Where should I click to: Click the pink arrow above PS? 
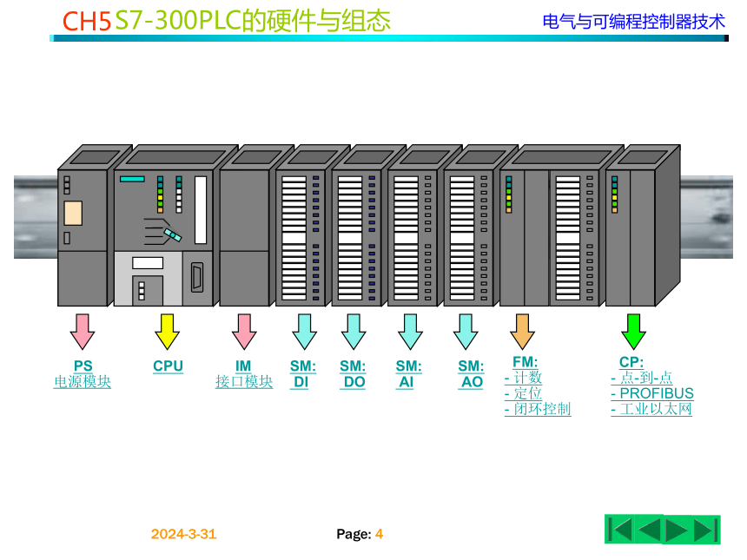click(x=83, y=332)
